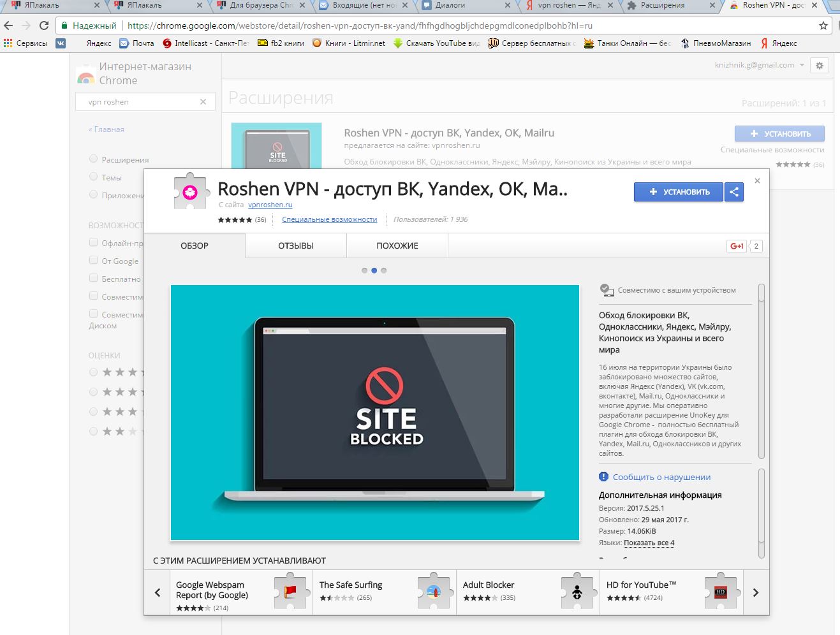Click additional info panel scrollbar
This screenshot has height=635, width=840.
[x=761, y=513]
